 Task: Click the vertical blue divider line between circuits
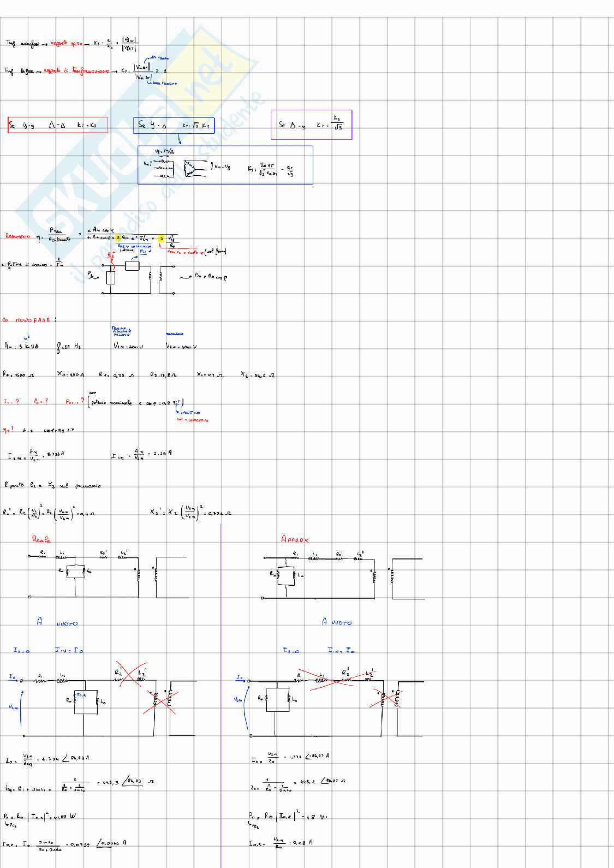(221, 693)
